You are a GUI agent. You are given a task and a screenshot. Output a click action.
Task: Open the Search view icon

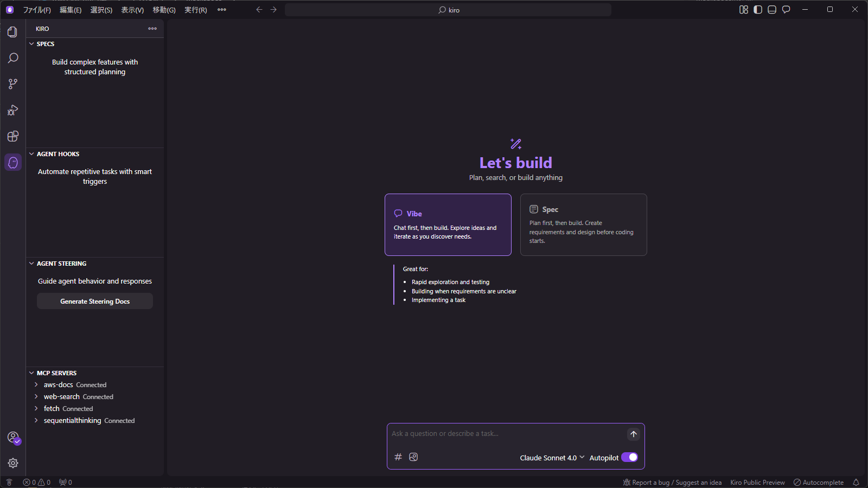(12, 58)
